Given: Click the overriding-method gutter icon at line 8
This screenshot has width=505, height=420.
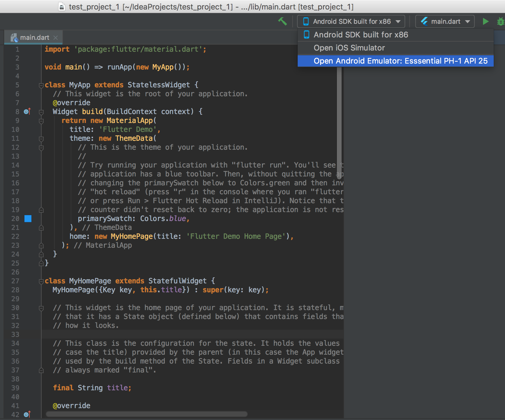Looking at the screenshot, I should click(27, 111).
